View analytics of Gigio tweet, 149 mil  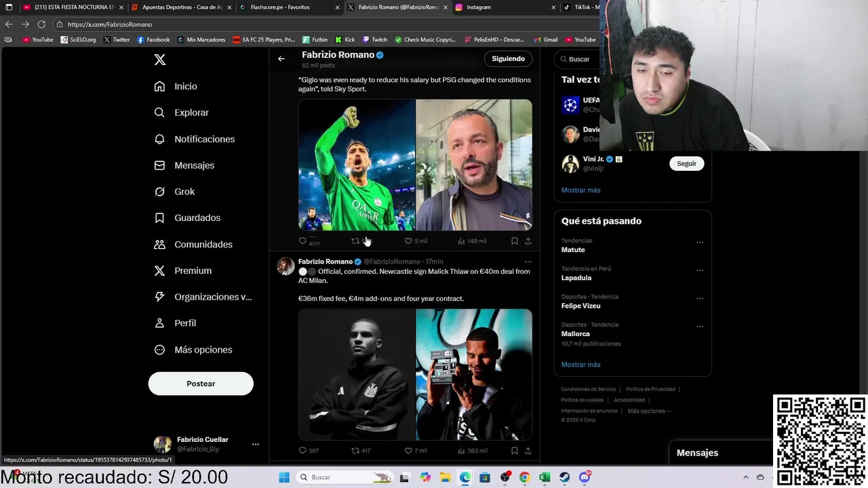point(472,241)
